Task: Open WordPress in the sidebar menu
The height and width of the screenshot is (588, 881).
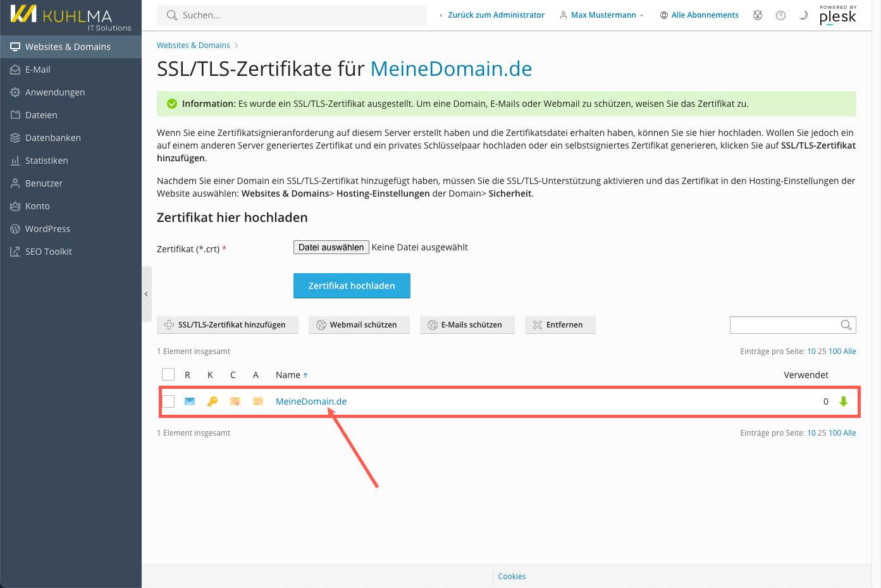Action: 47,229
